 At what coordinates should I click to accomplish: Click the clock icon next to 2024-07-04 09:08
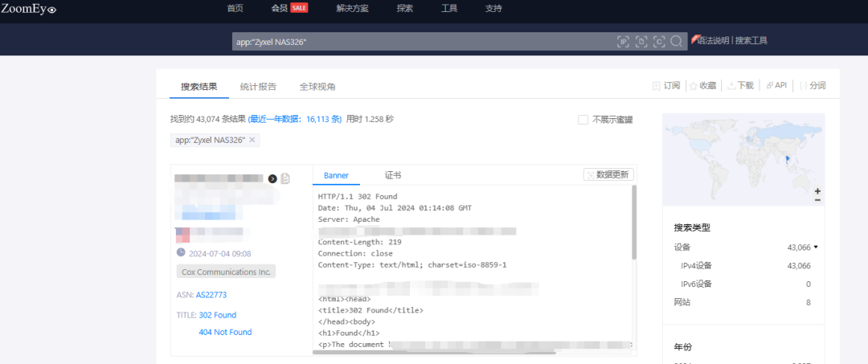[x=181, y=252]
